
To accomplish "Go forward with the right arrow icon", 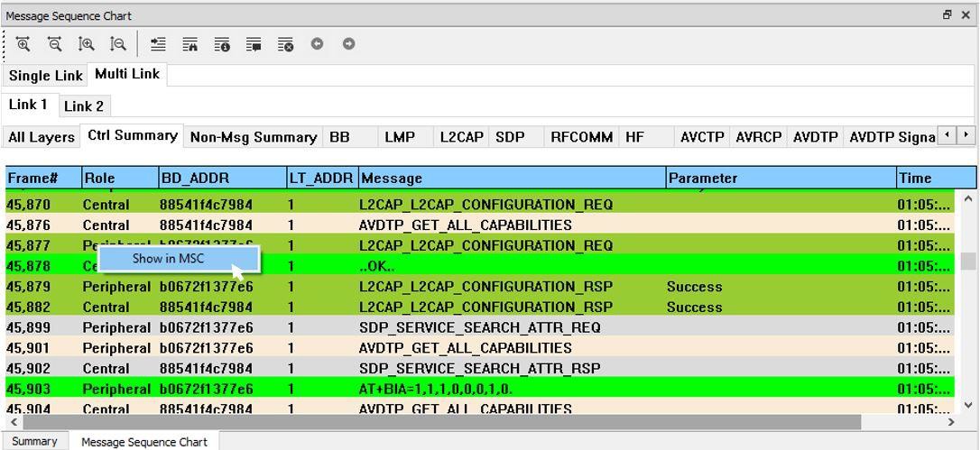I will click(348, 44).
